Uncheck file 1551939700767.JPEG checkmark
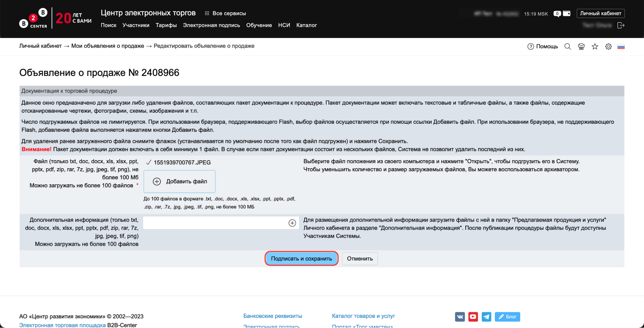 [148, 162]
